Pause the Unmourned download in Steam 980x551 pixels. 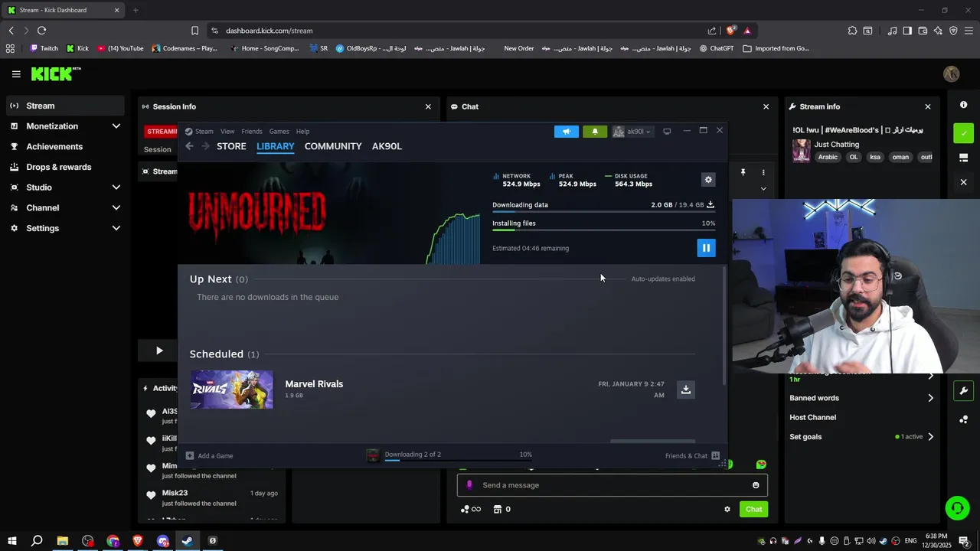point(706,248)
